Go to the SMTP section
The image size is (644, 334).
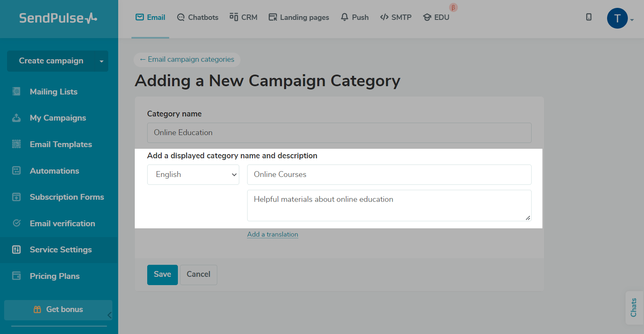pyautogui.click(x=396, y=17)
